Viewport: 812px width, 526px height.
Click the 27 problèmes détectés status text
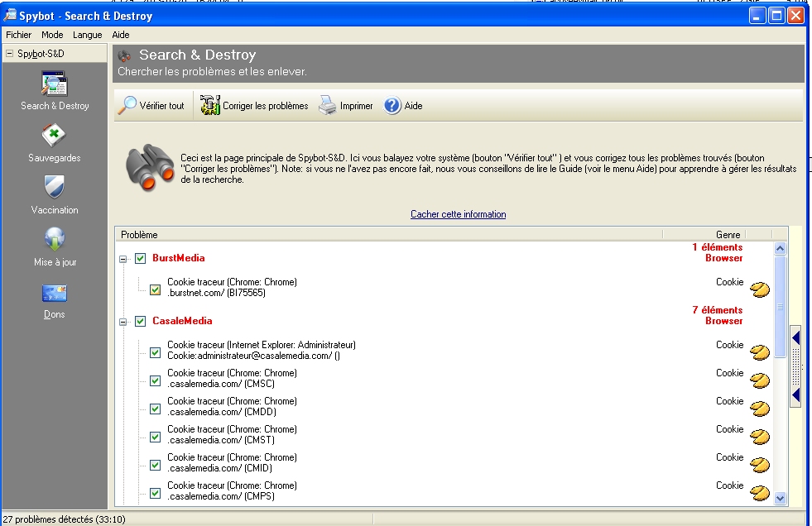(65, 519)
